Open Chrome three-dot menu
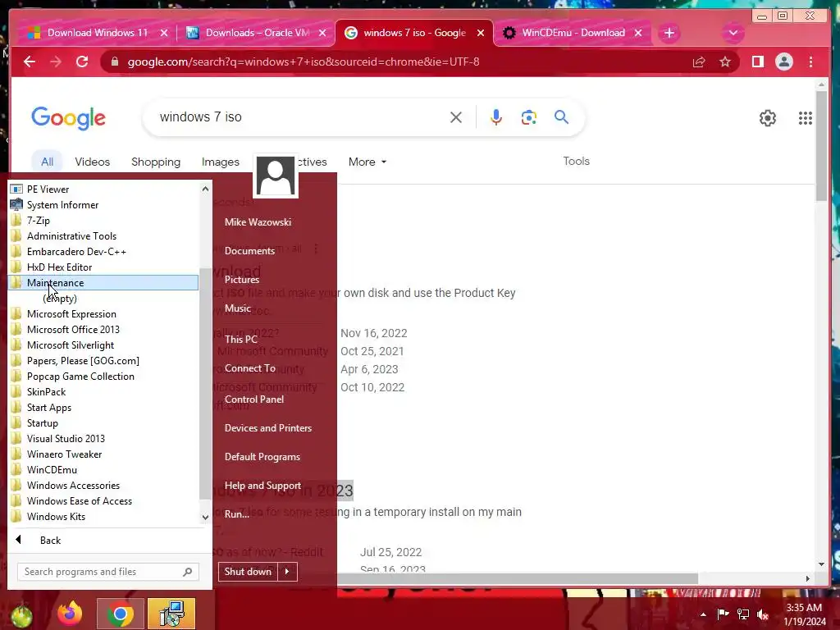 coord(810,62)
